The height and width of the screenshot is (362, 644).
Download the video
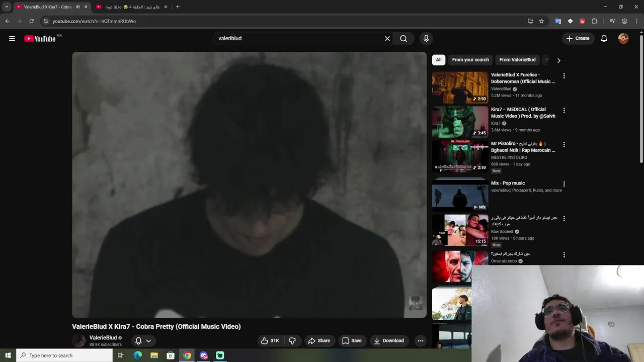389,341
